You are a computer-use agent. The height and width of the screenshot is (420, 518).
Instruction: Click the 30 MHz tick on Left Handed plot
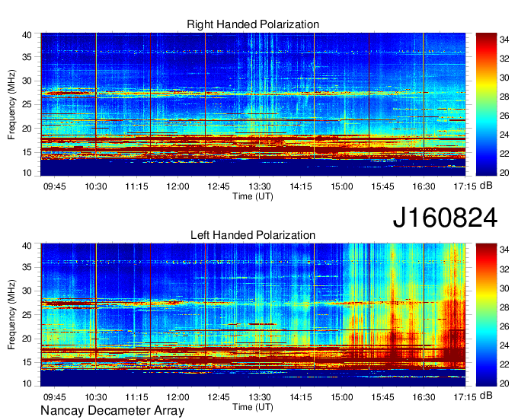coord(27,291)
